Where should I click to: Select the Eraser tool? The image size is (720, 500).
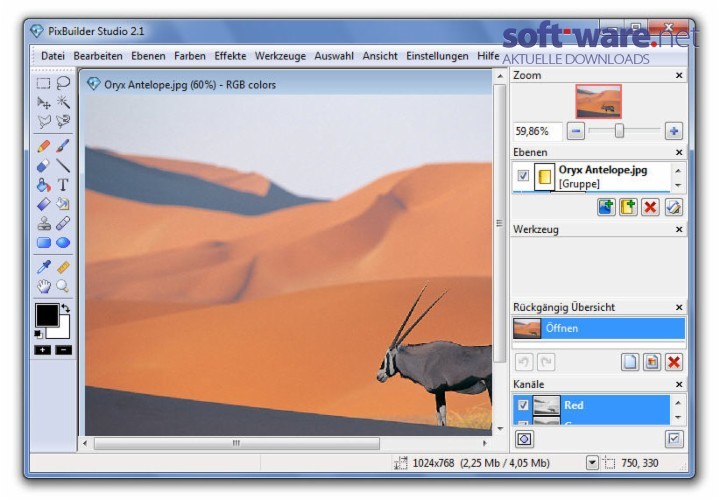43,165
